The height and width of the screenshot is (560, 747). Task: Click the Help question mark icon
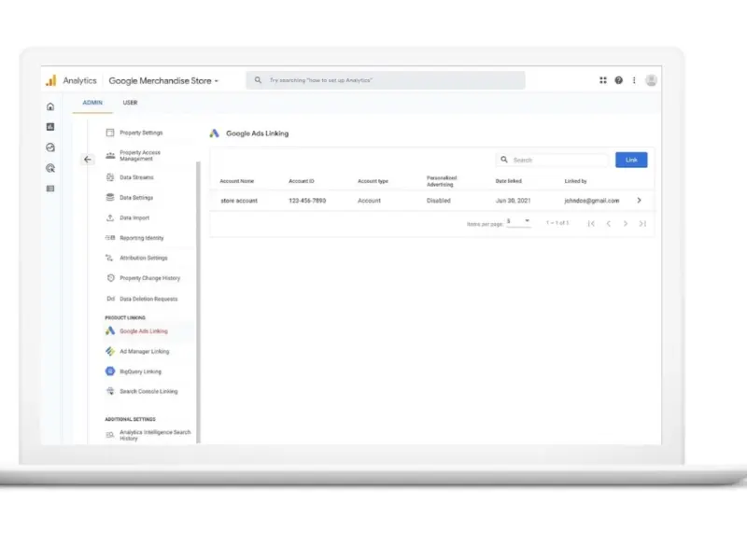[x=618, y=81]
